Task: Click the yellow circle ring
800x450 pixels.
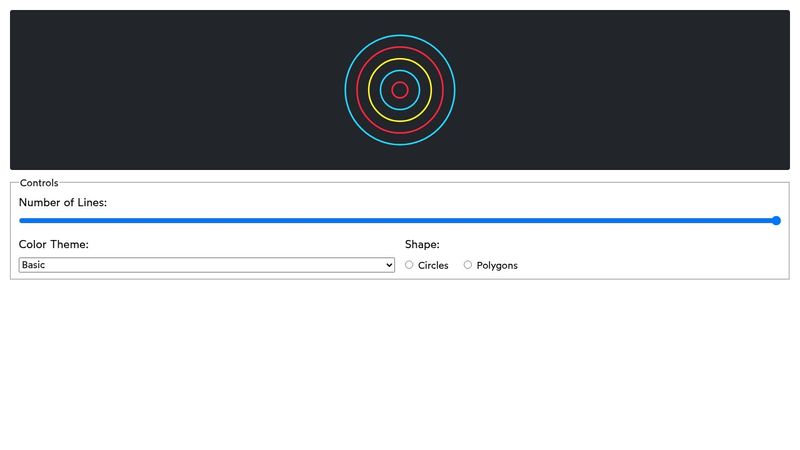Action: click(x=369, y=90)
